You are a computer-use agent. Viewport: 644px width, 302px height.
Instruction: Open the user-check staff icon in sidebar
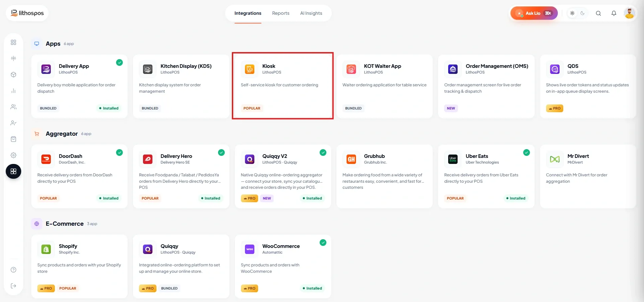point(13,123)
